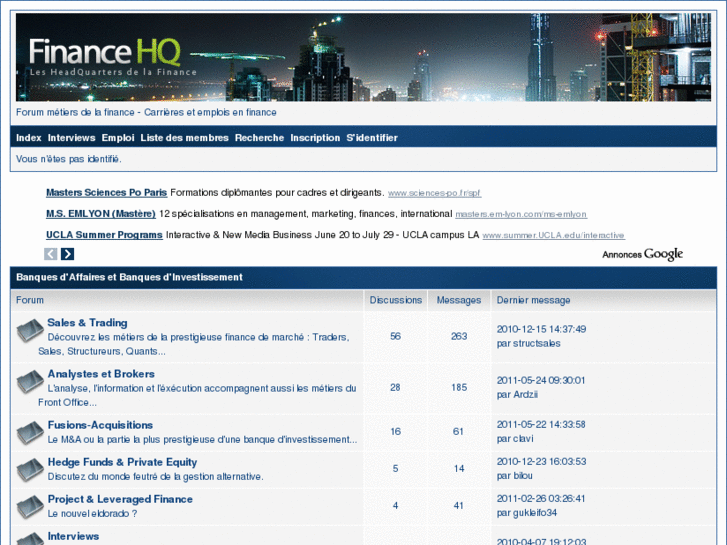
Task: Open the Masters Sciences Po Paris ad
Action: coord(107,192)
